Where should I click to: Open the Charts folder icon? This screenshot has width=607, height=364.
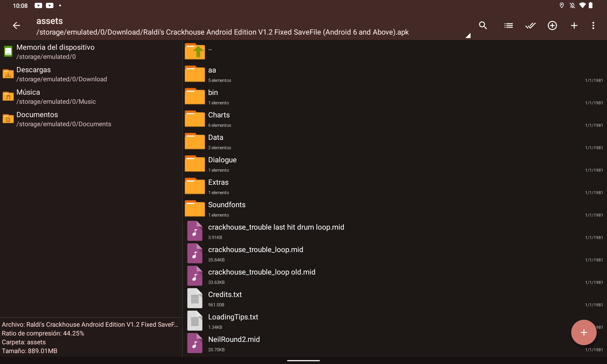[195, 119]
